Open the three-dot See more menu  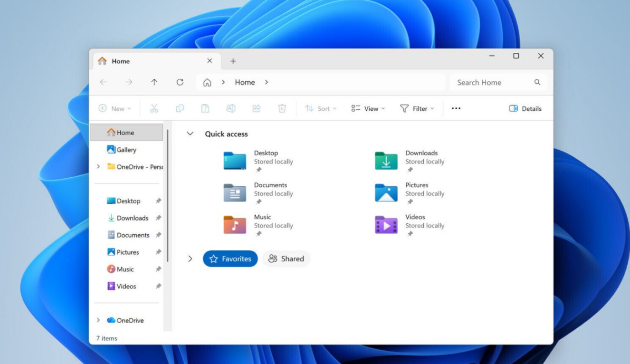456,108
